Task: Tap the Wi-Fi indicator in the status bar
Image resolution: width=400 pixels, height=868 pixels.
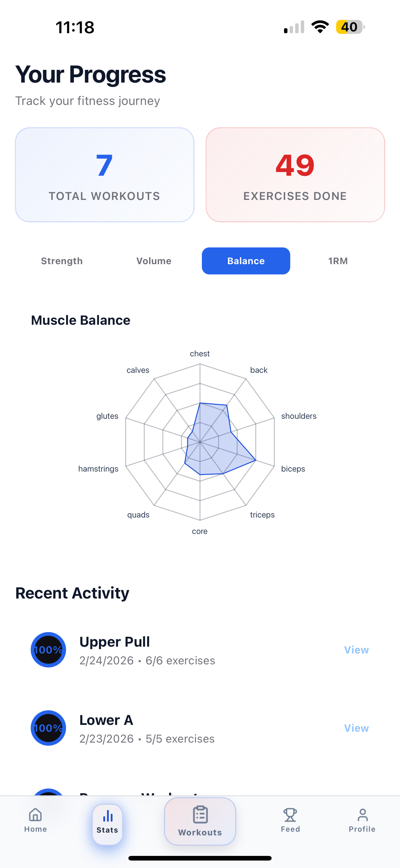Action: [320, 27]
